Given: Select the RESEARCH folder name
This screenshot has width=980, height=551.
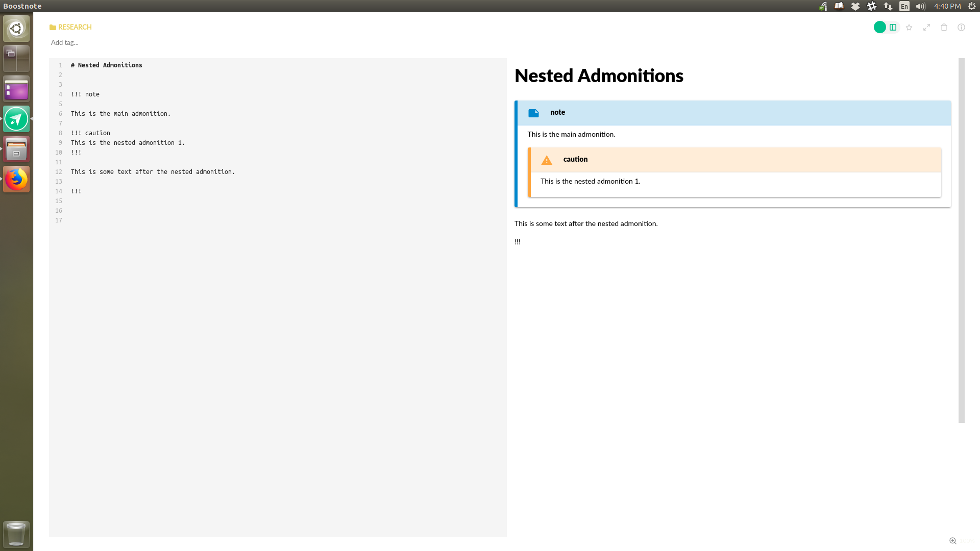Looking at the screenshot, I should pos(75,27).
